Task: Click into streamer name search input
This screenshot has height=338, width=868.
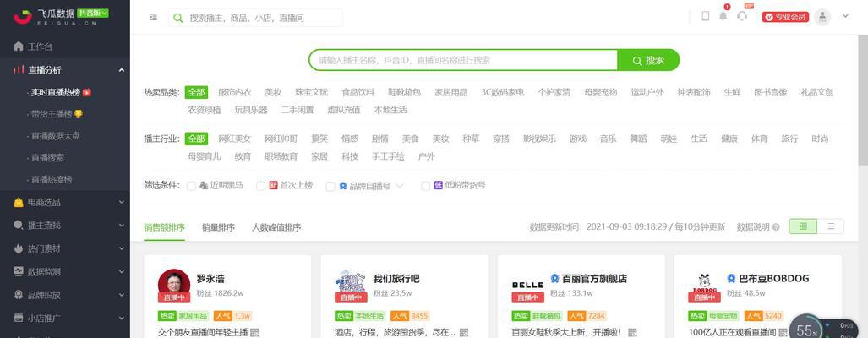Action: pos(463,60)
